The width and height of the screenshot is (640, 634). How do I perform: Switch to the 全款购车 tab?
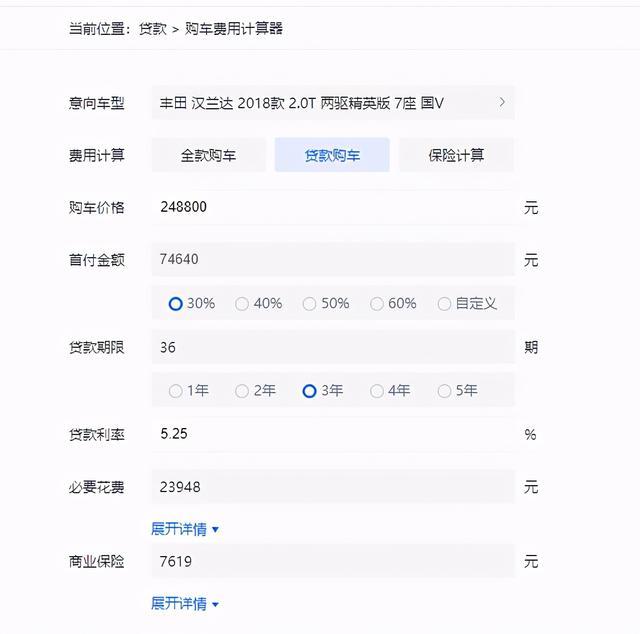pyautogui.click(x=209, y=155)
